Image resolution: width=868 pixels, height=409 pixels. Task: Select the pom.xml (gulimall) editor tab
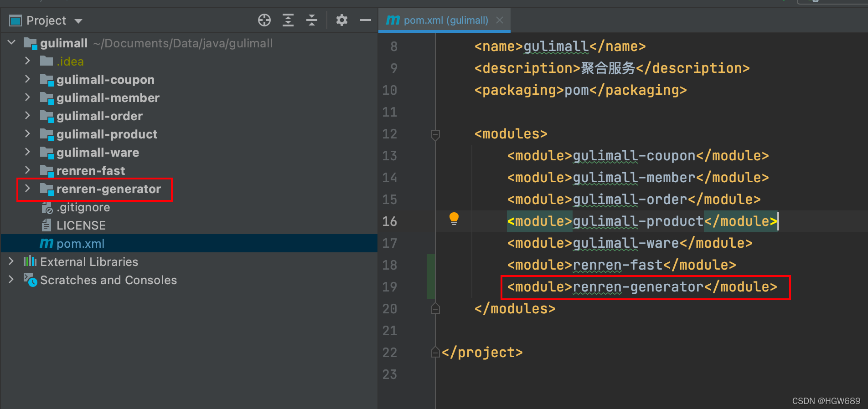(445, 20)
